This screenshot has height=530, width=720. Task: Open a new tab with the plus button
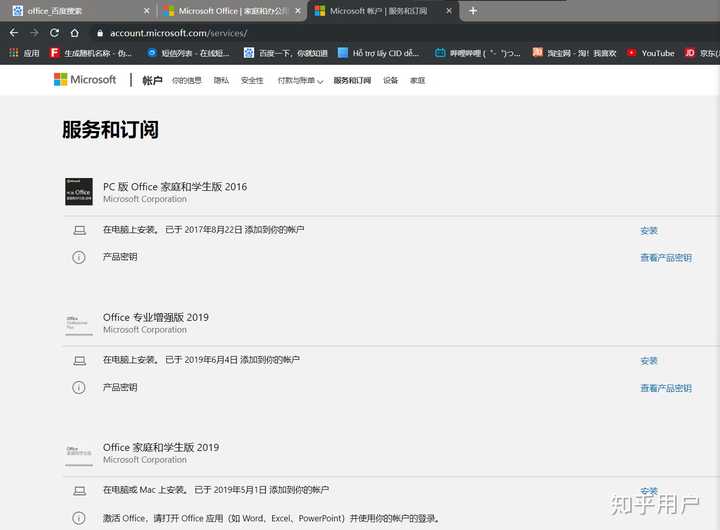(473, 11)
